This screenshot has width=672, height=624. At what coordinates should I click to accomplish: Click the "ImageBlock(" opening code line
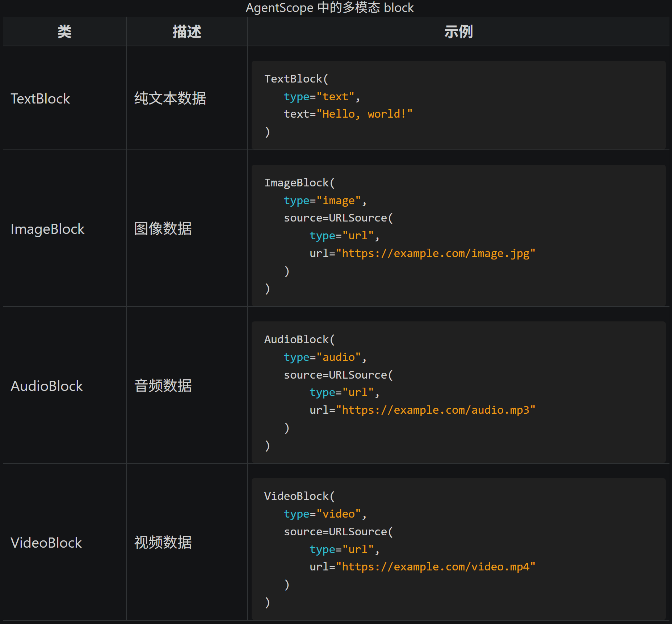click(299, 183)
